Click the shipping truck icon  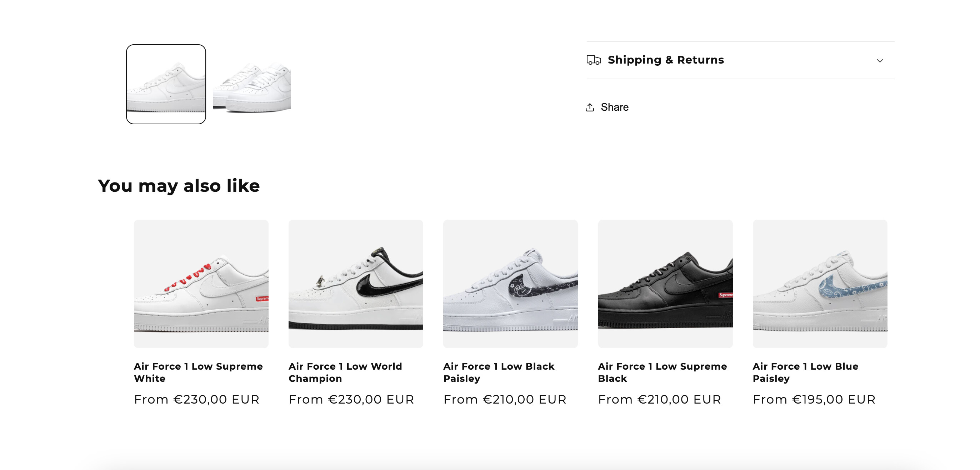click(594, 60)
